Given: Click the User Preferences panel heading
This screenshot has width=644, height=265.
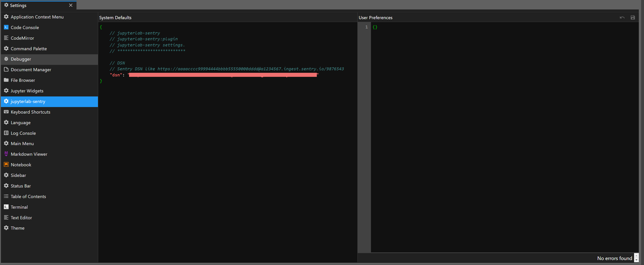Looking at the screenshot, I should 375,18.
